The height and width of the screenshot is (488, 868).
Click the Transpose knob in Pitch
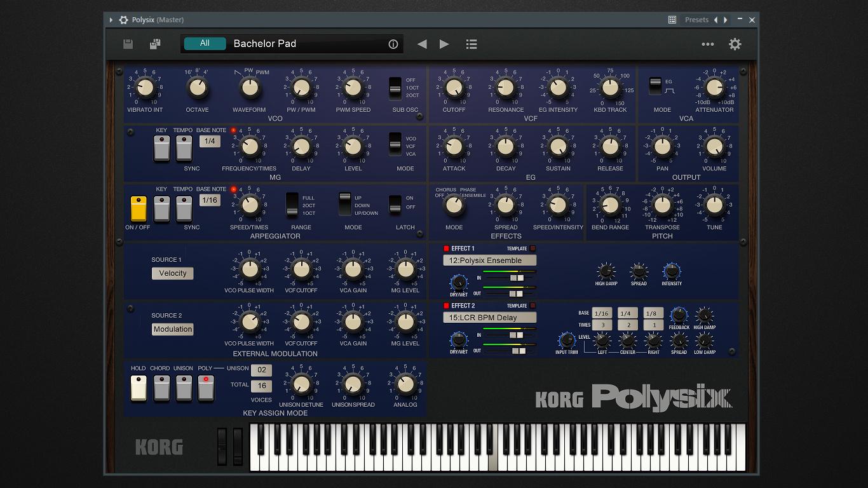[662, 205]
